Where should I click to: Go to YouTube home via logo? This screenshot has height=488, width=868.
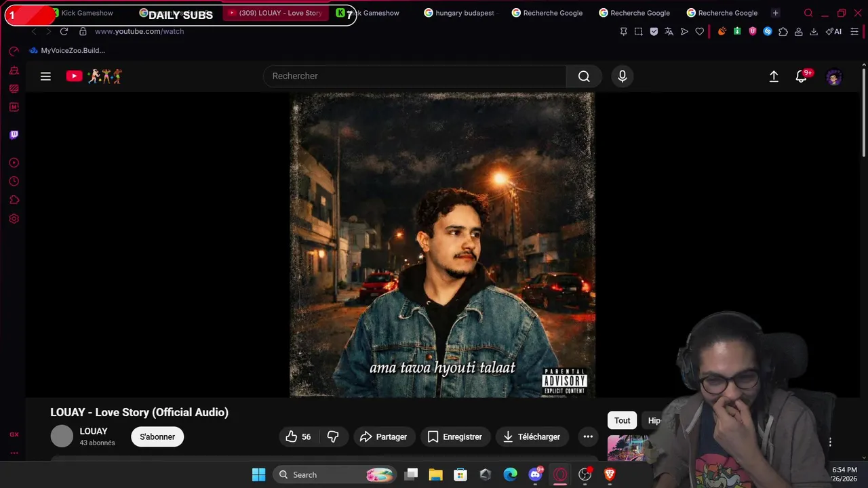click(94, 76)
